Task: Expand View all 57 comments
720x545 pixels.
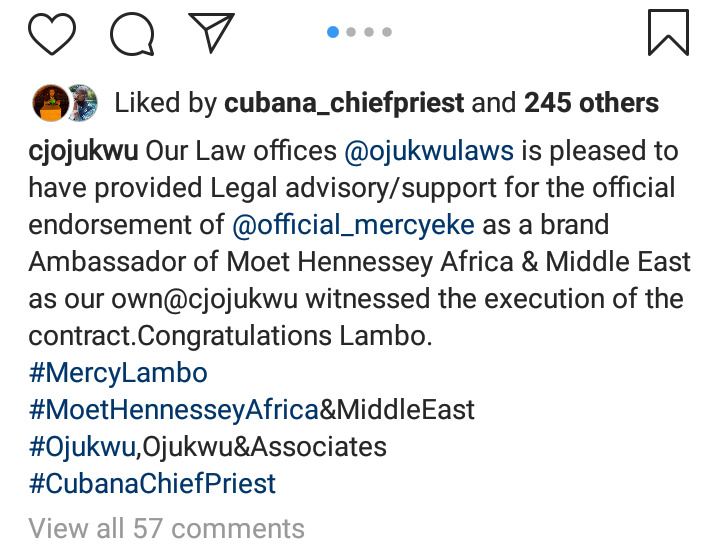Action: [x=166, y=527]
